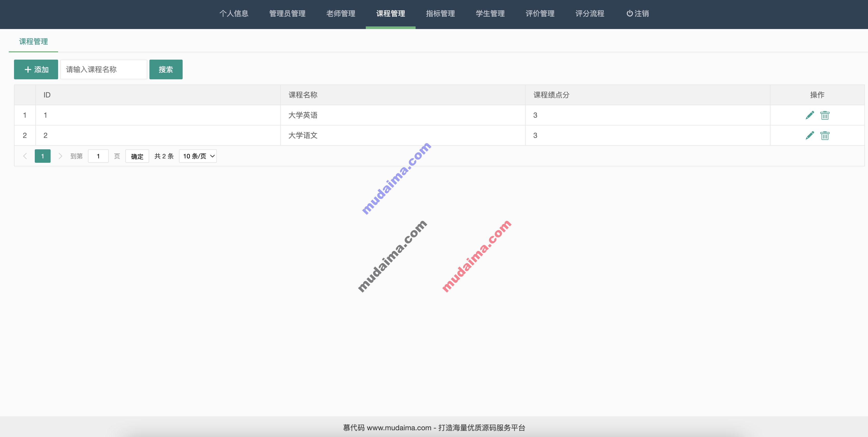Edit the 大学语文 course with pencil icon
The height and width of the screenshot is (437, 868).
click(x=810, y=135)
